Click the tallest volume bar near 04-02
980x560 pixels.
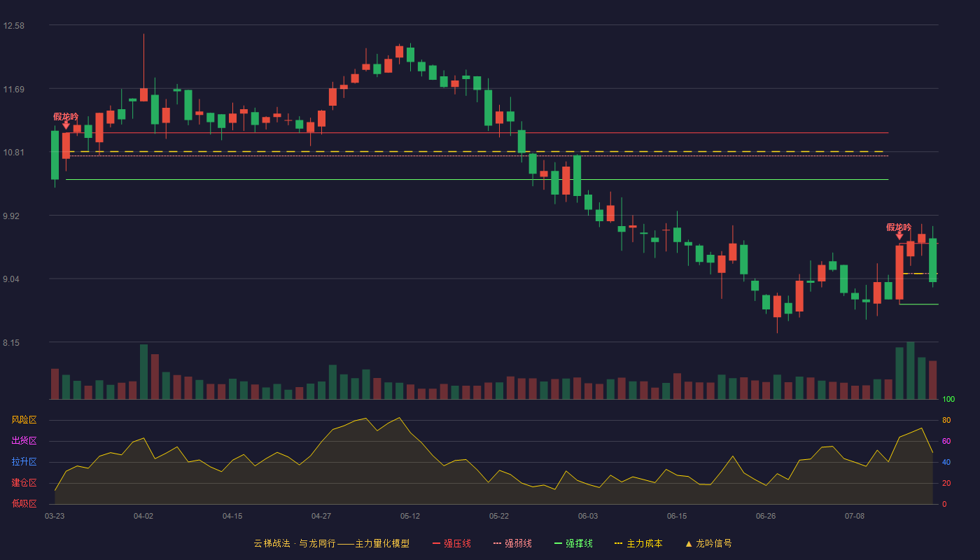pyautogui.click(x=143, y=372)
